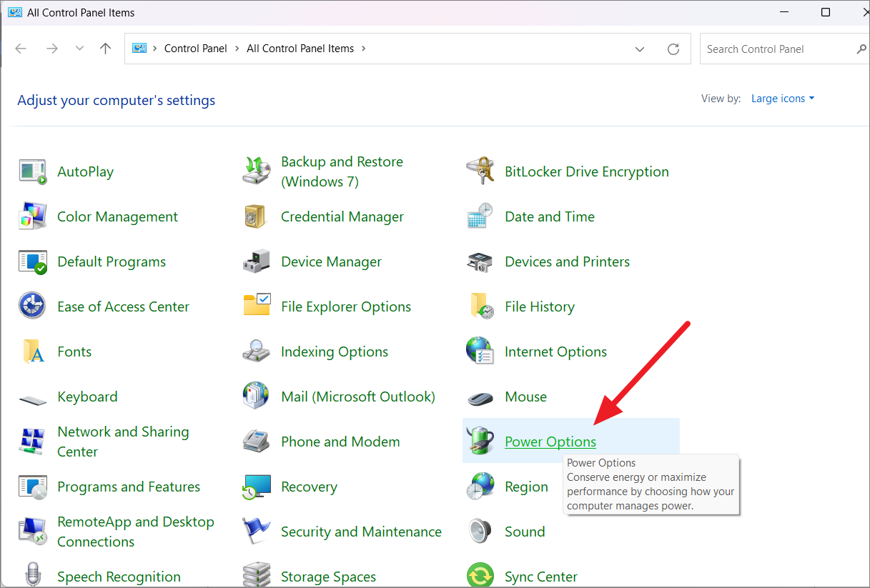Screen dimensions: 870x588
Task: Click the Color Management icon
Action: tap(32, 216)
